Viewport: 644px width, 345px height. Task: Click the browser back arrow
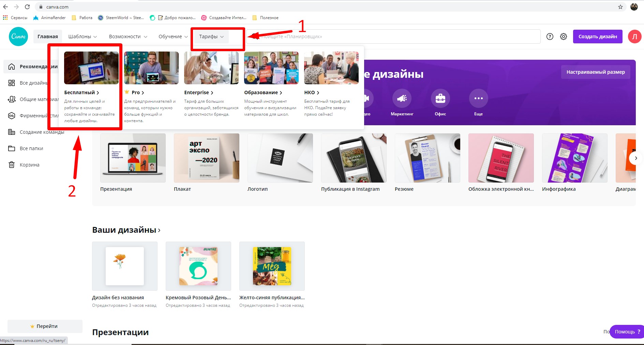5,7
